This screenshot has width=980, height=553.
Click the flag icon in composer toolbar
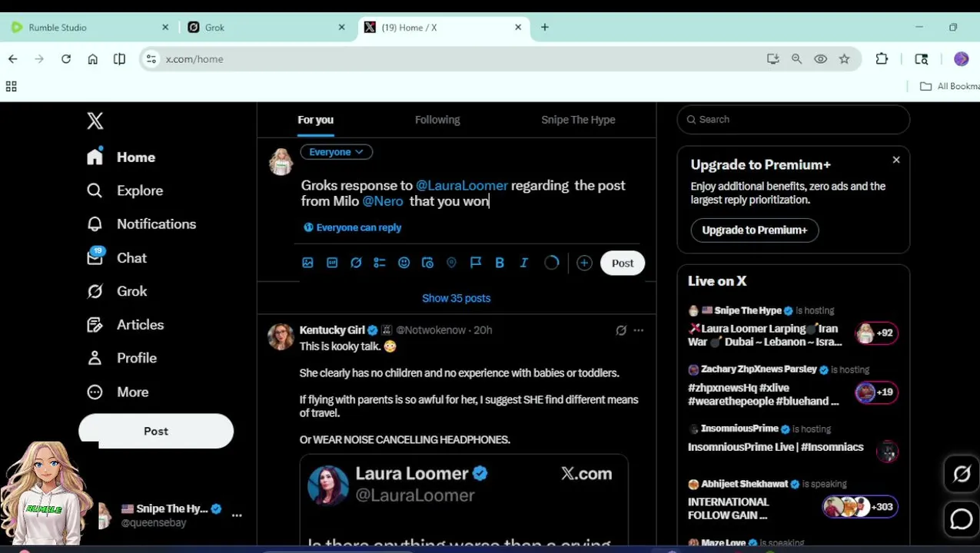pyautogui.click(x=476, y=263)
